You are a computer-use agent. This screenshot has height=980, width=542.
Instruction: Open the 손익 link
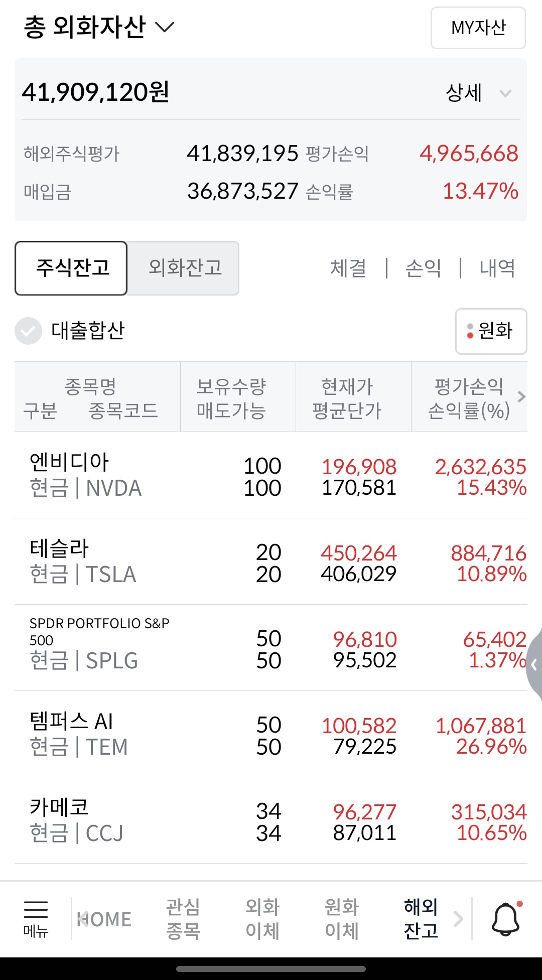point(423,268)
